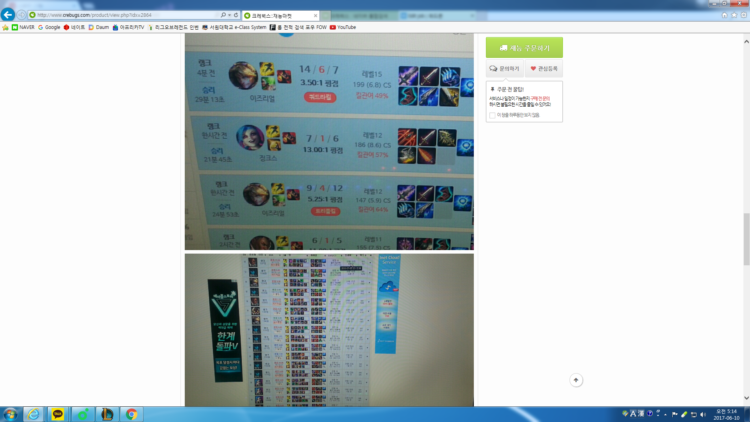Click the round plus button at bottom right
The height and width of the screenshot is (422, 750).
pos(576,380)
